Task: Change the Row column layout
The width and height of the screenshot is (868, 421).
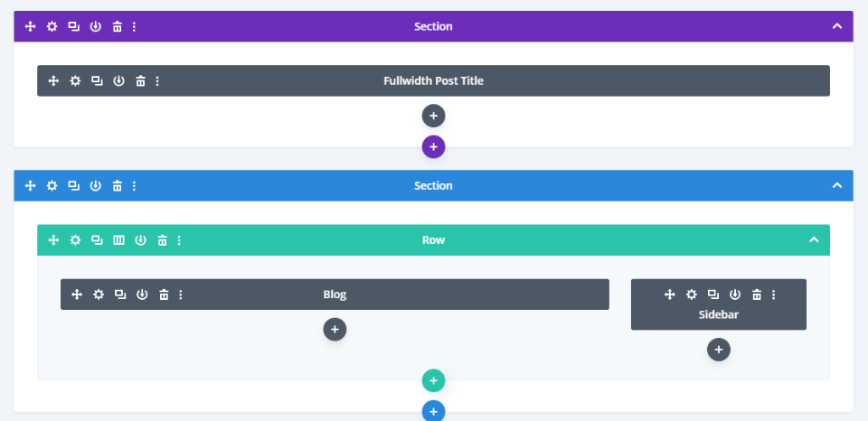Action: tap(118, 239)
